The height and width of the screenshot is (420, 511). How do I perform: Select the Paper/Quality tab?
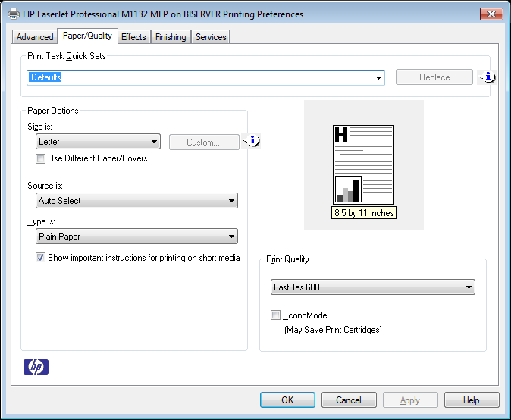coord(87,36)
